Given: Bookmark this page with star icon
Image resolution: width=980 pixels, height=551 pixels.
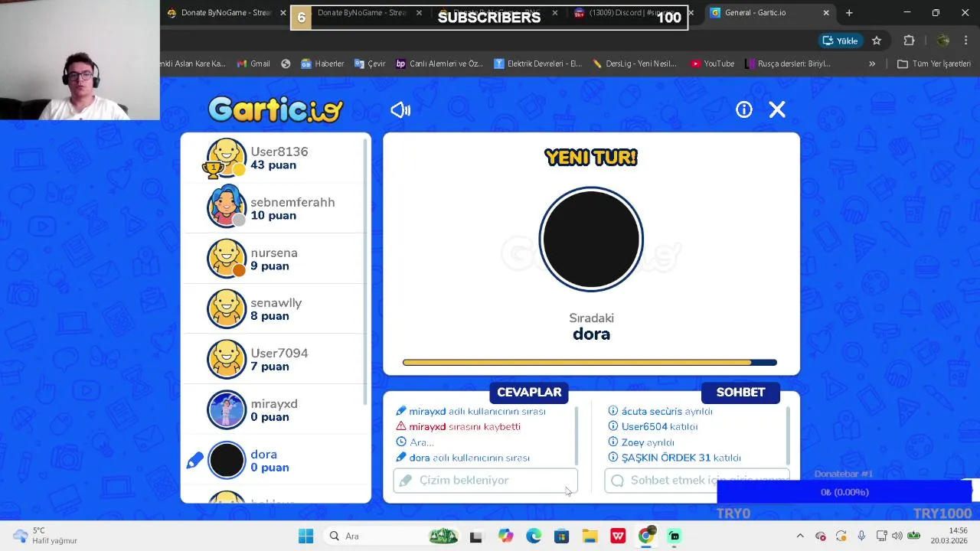Looking at the screenshot, I should tap(877, 41).
